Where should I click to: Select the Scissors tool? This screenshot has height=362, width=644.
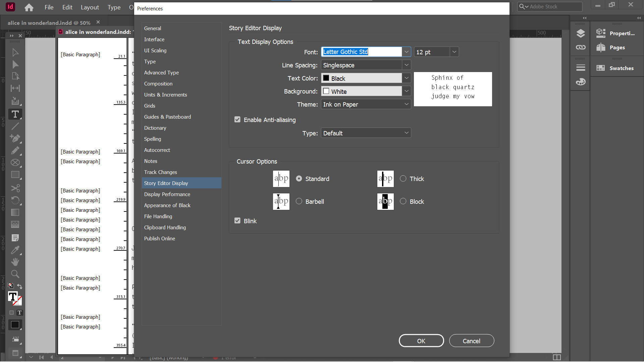[x=15, y=188]
